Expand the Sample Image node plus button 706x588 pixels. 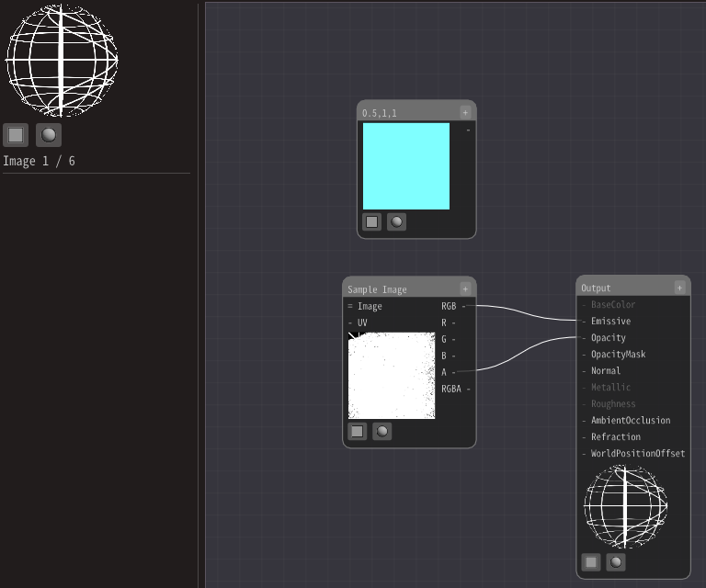(x=465, y=288)
